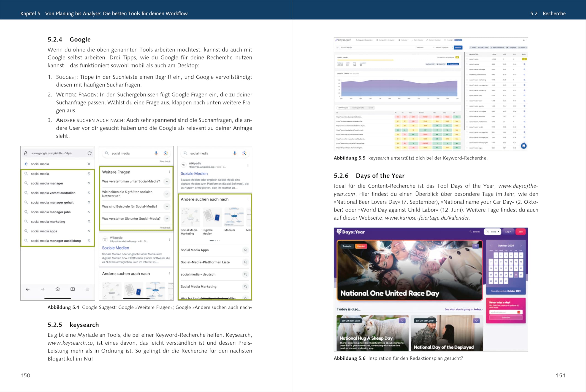Open the tab switcher showing 6 tabs
The image size is (586, 392).
pos(73,289)
